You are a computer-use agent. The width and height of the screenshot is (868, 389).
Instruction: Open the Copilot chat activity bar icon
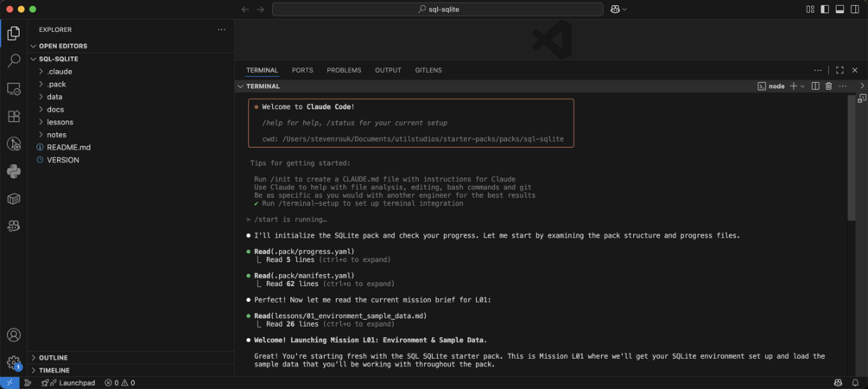pyautogui.click(x=13, y=226)
